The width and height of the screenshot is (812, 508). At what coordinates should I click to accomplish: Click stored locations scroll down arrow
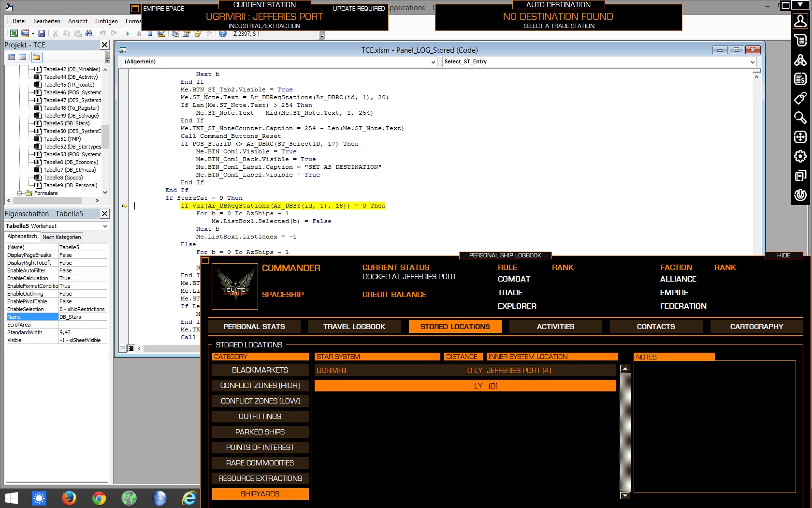[625, 495]
